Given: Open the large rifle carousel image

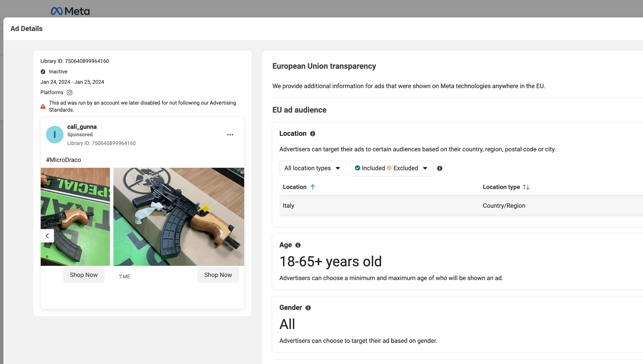Looking at the screenshot, I should click(178, 217).
